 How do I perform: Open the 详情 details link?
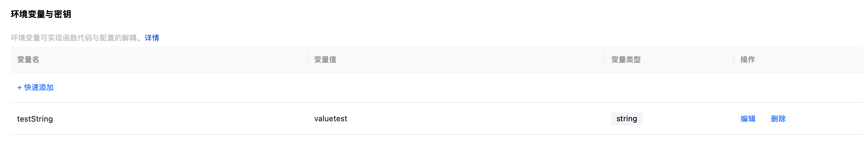click(x=152, y=38)
